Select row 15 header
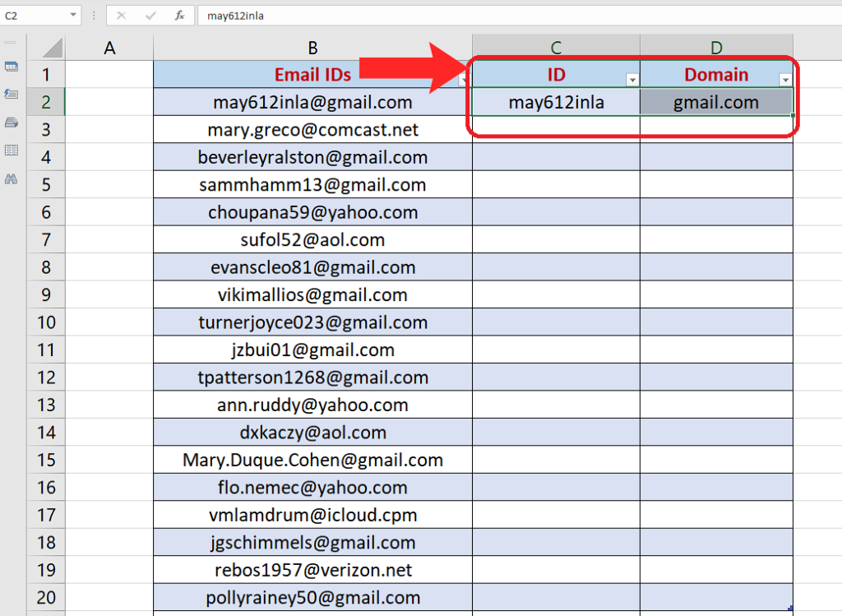The width and height of the screenshot is (842, 616). [46, 460]
